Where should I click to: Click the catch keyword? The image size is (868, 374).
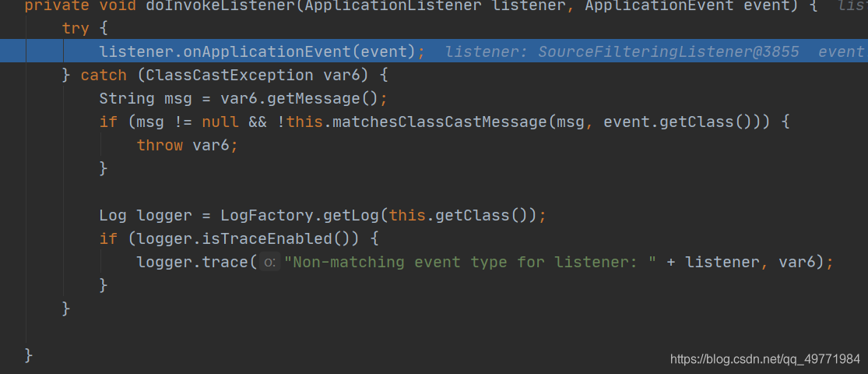pyautogui.click(x=104, y=75)
